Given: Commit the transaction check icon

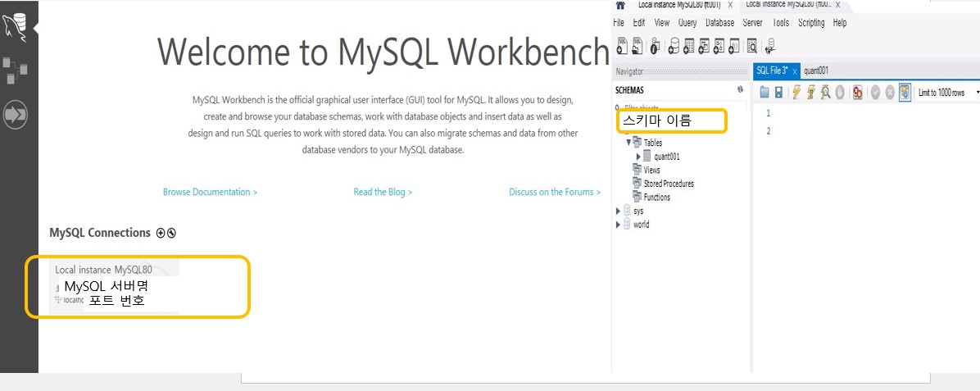Looking at the screenshot, I should click(x=875, y=93).
